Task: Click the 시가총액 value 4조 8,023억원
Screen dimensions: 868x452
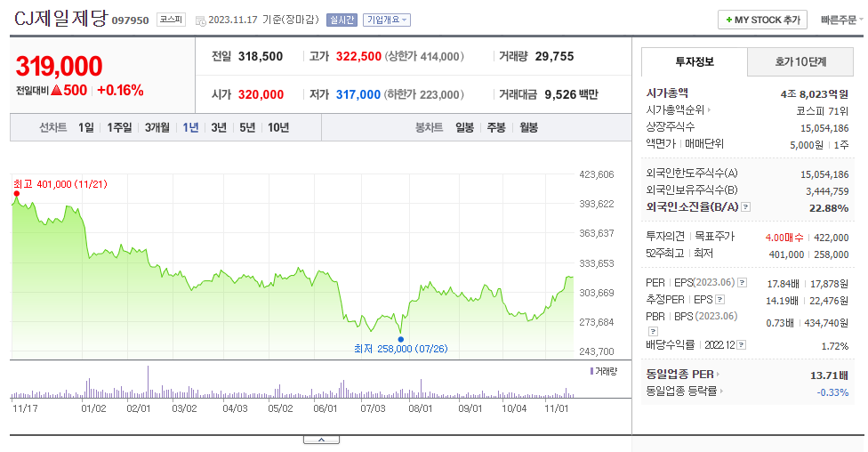Action: (815, 94)
